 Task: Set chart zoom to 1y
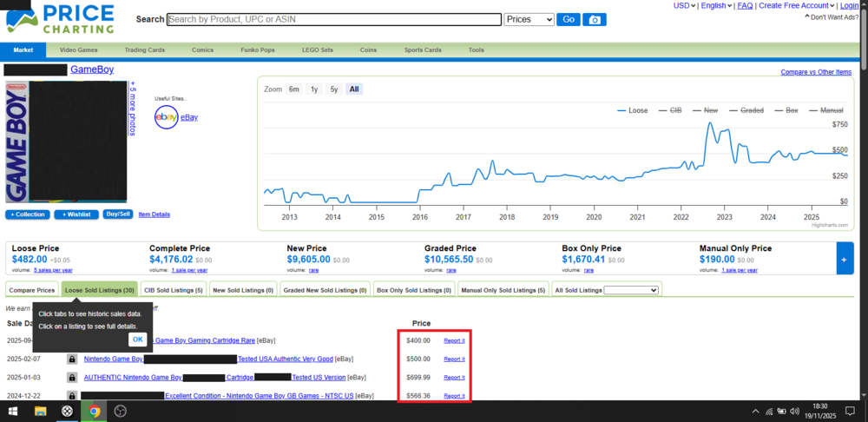click(x=314, y=89)
